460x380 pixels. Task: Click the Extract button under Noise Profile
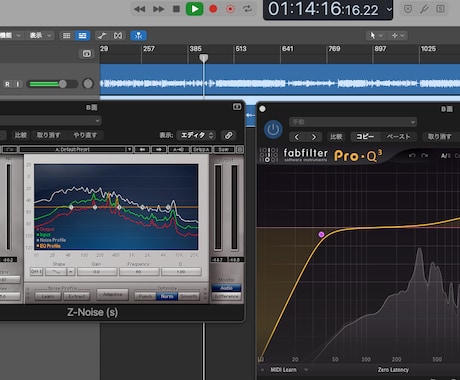point(77,296)
